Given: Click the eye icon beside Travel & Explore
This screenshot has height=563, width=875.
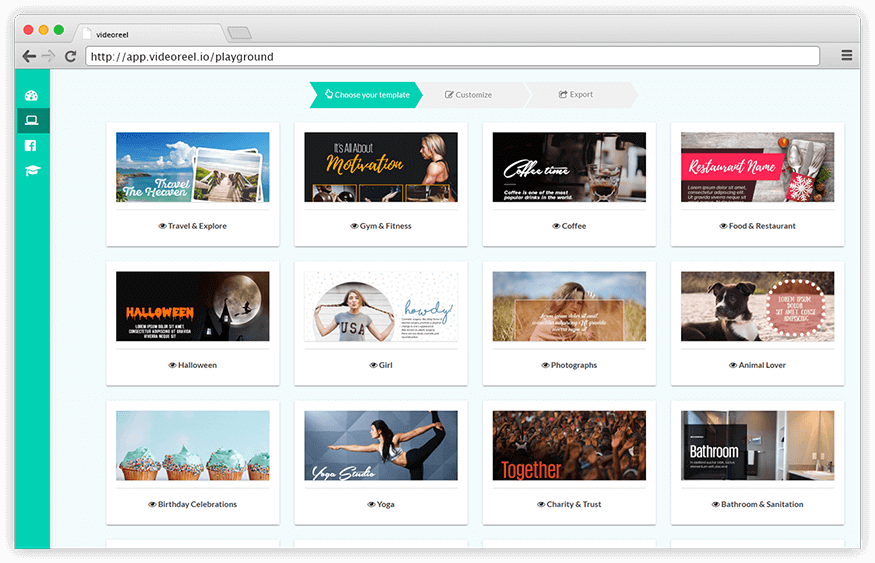Looking at the screenshot, I should pyautogui.click(x=162, y=226).
